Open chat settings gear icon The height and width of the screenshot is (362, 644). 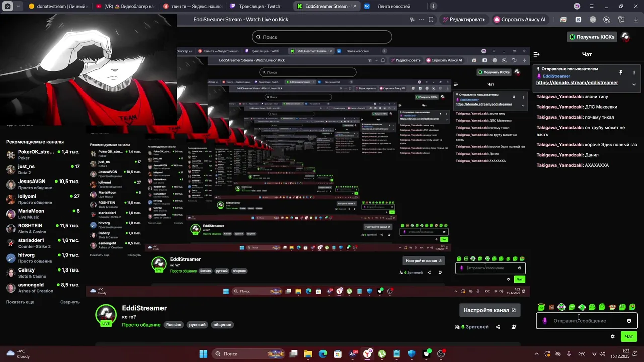[612, 336]
